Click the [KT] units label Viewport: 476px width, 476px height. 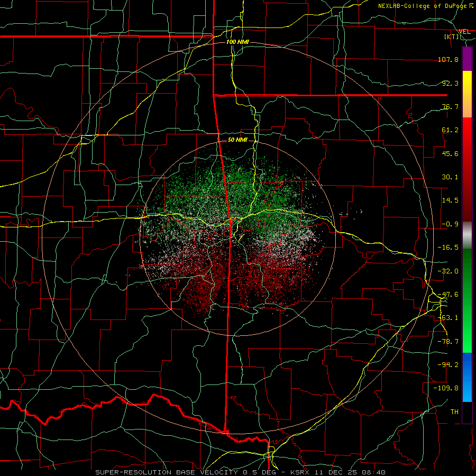[x=452, y=36]
